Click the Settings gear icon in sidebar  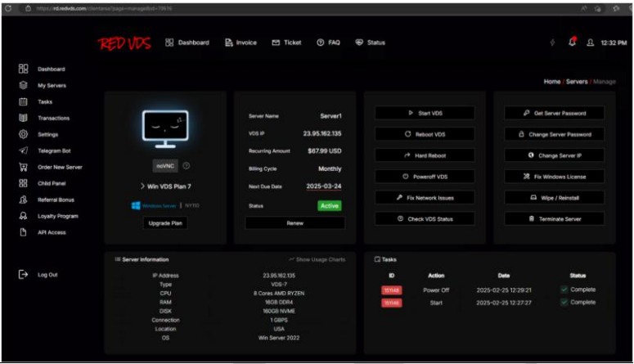[24, 134]
